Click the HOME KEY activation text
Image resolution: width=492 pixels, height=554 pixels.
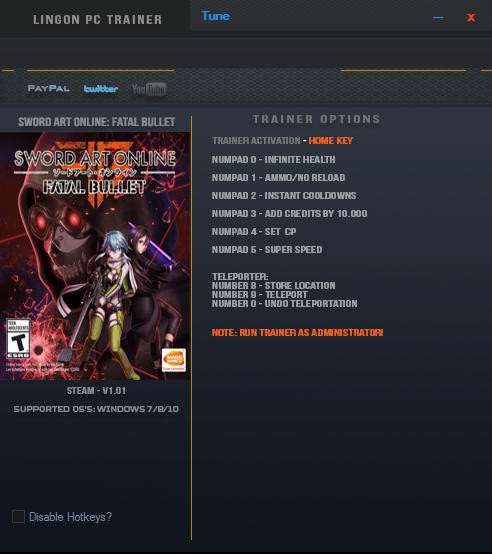click(331, 141)
